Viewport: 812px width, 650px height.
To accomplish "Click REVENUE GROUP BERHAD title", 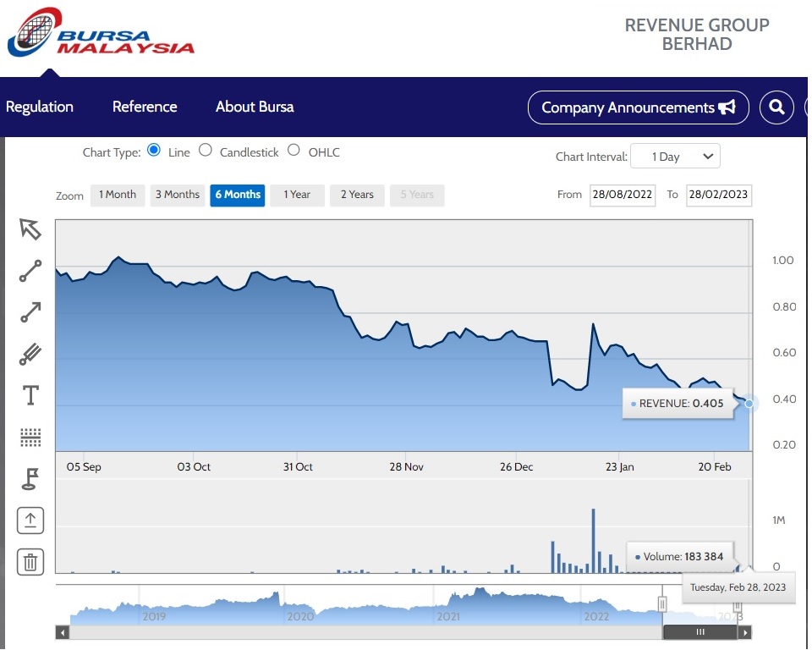I will [697, 34].
